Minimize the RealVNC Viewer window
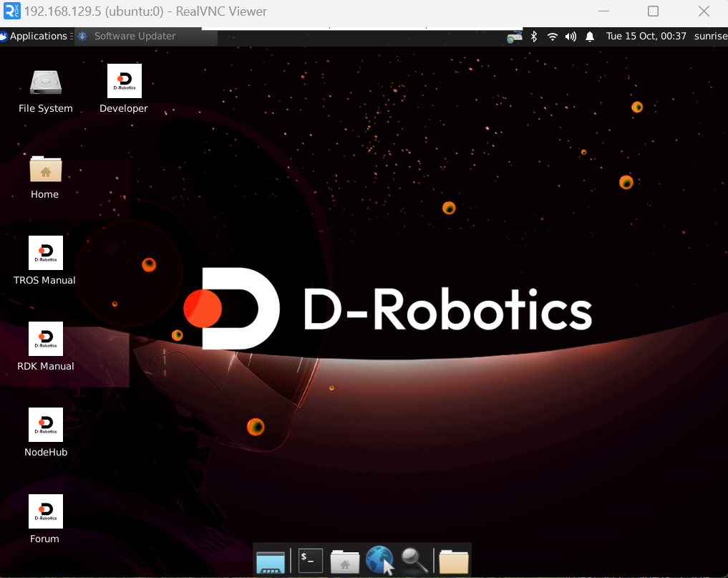The width and height of the screenshot is (728, 578). click(x=603, y=11)
